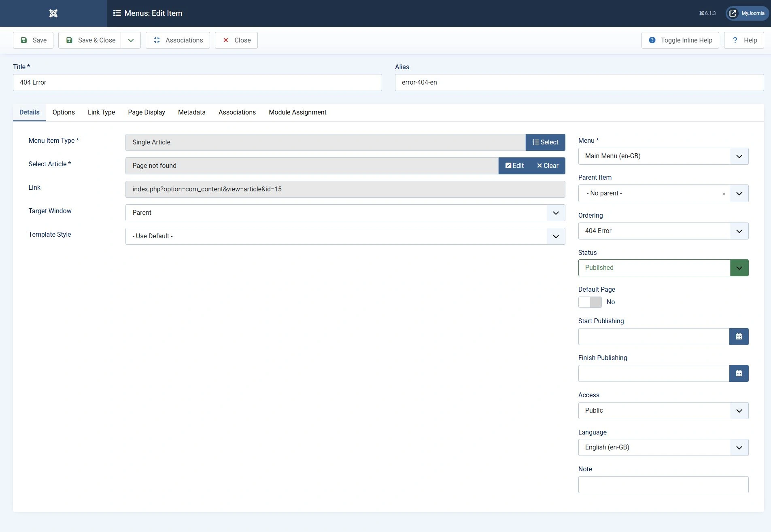The image size is (771, 532).
Task: Close the menu item editor
Action: click(x=236, y=40)
